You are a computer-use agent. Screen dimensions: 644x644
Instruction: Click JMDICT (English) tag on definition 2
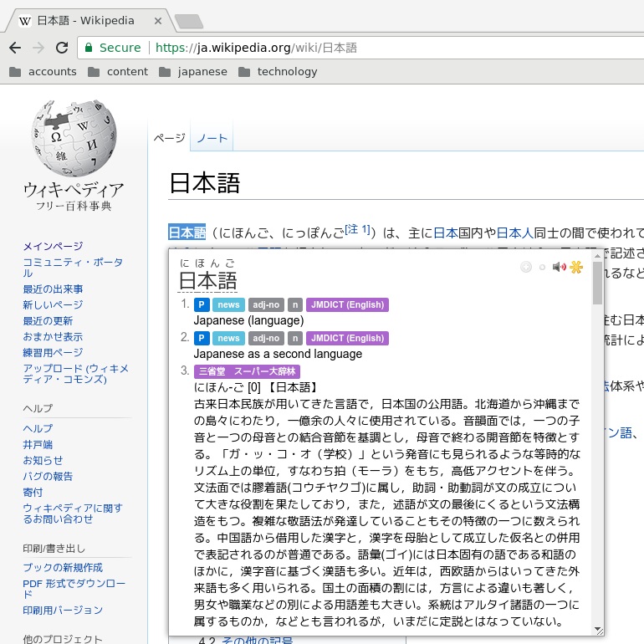click(347, 338)
